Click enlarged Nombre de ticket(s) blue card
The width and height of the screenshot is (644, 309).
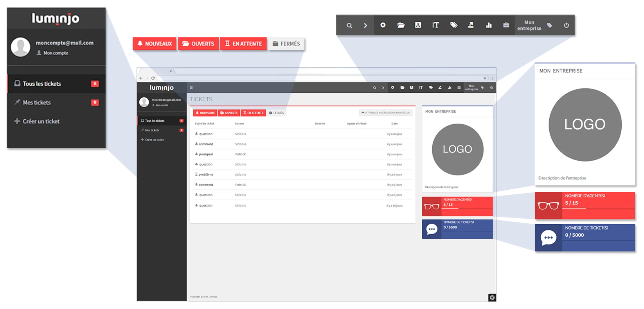585,237
